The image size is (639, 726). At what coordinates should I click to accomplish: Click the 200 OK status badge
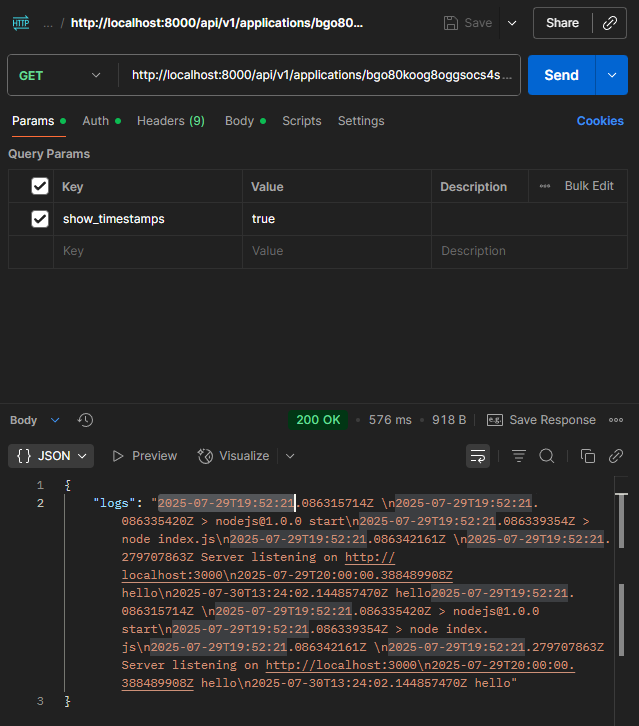pos(318,420)
